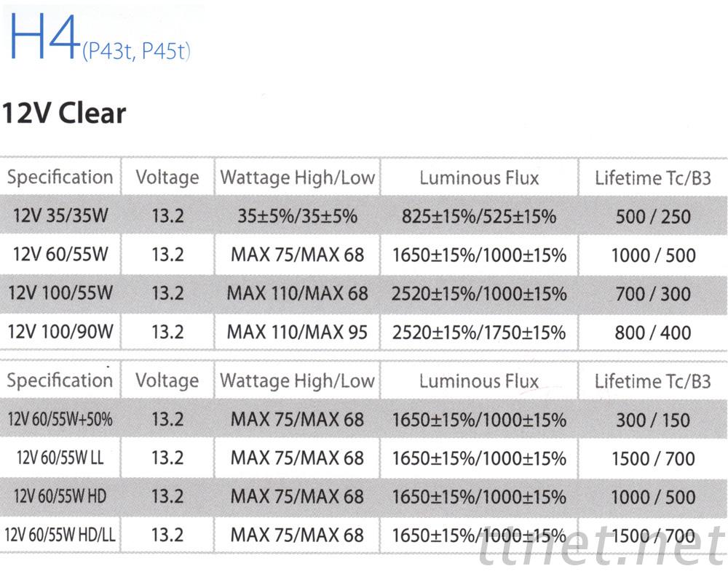Click wattage value 35±5%/35±5%

point(297,216)
